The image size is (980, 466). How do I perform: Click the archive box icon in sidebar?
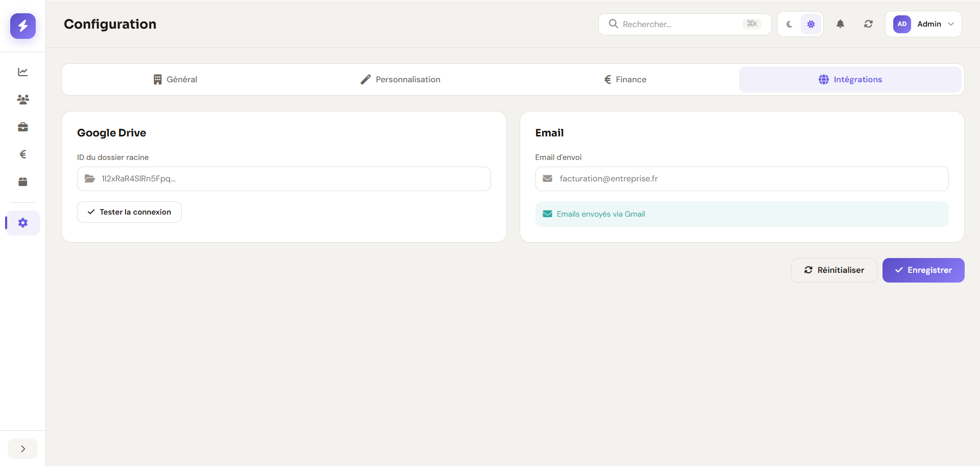click(22, 181)
